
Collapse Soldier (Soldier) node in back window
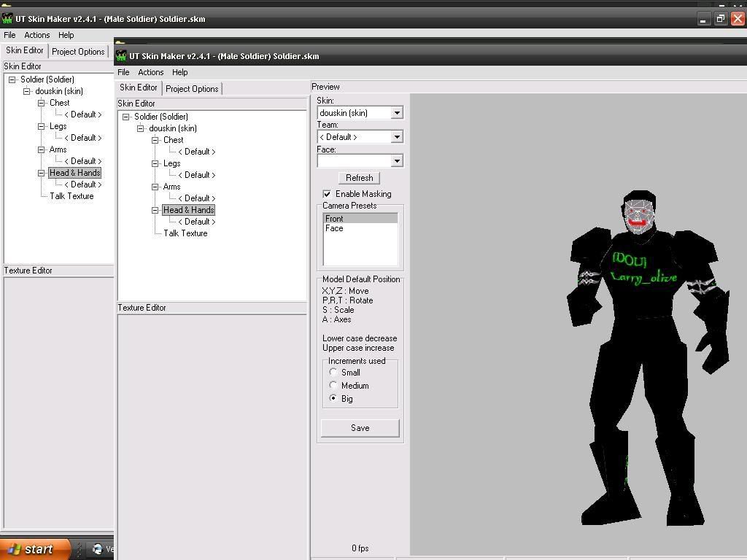(x=12, y=79)
